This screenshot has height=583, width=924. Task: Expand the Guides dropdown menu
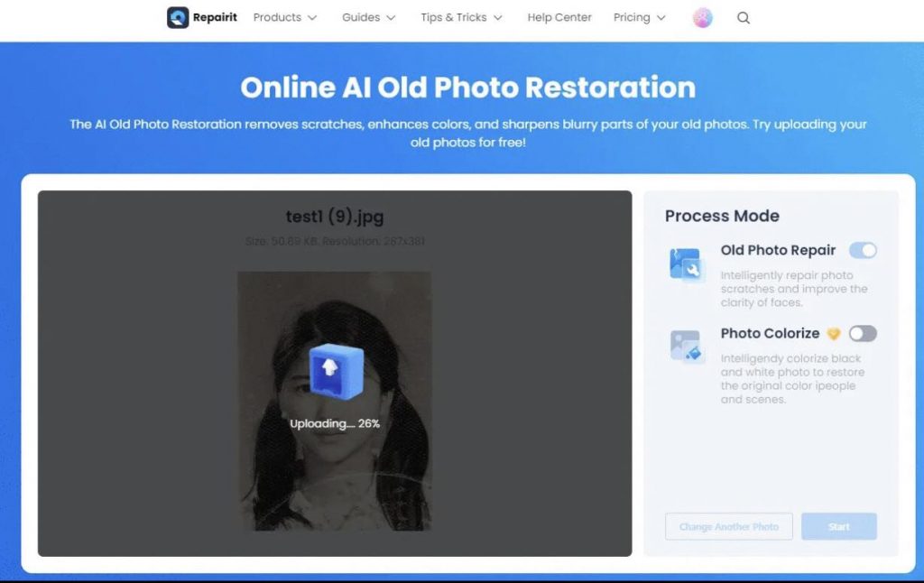(368, 18)
